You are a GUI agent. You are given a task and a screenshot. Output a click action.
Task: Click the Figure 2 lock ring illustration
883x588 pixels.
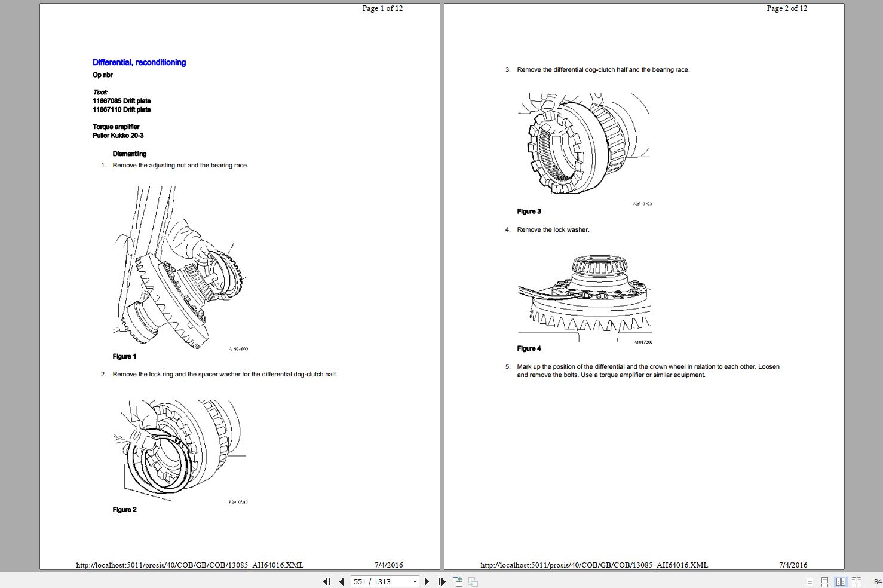[x=180, y=449]
